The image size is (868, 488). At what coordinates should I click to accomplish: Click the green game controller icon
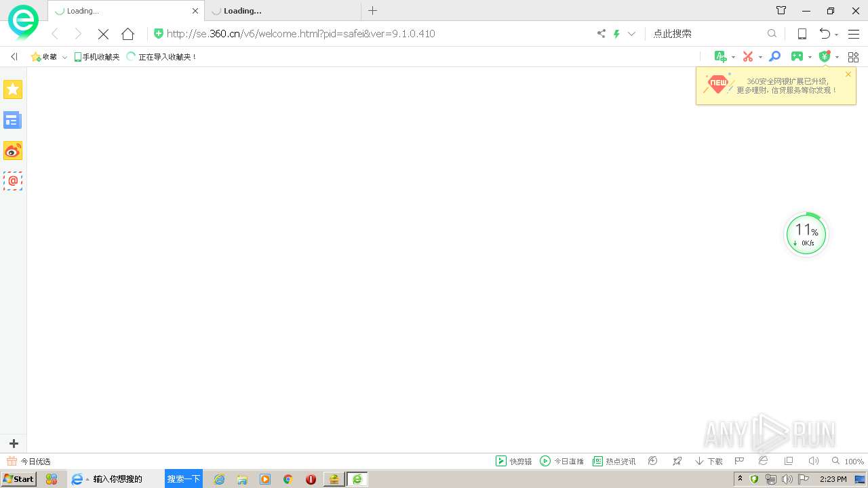797,57
